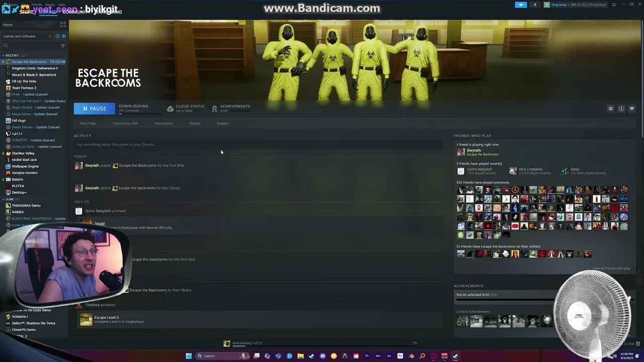Open the STORE tab

coord(26,12)
